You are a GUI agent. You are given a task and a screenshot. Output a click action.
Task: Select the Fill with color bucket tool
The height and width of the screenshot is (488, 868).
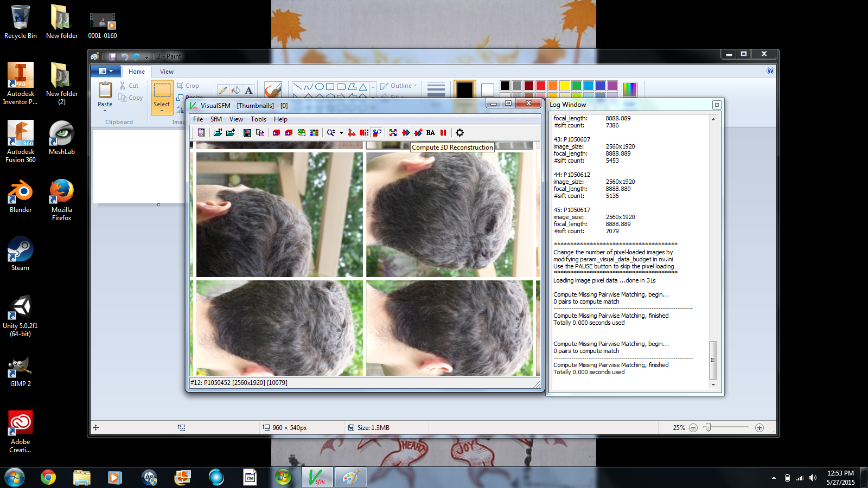pos(235,90)
